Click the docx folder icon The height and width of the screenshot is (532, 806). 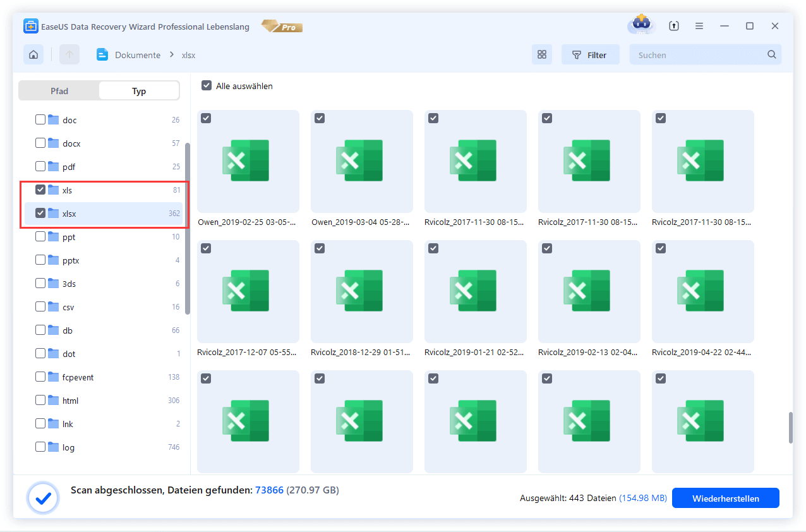53,143
